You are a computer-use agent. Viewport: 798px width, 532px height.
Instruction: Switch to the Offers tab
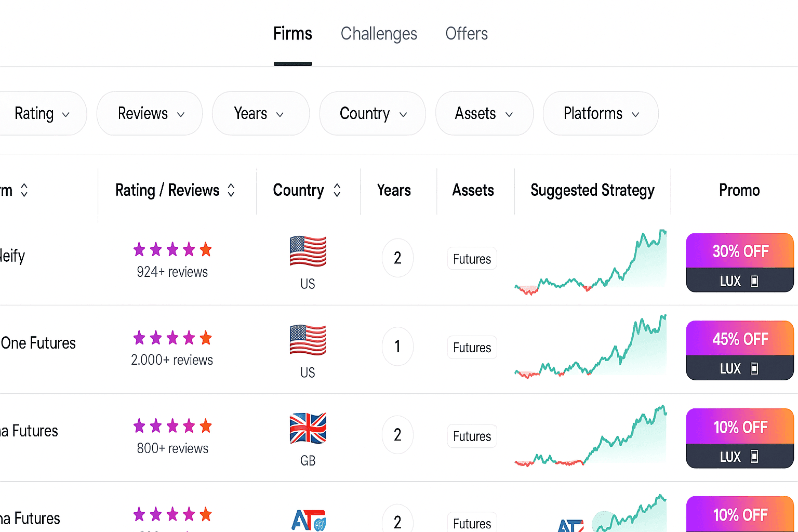tap(467, 34)
